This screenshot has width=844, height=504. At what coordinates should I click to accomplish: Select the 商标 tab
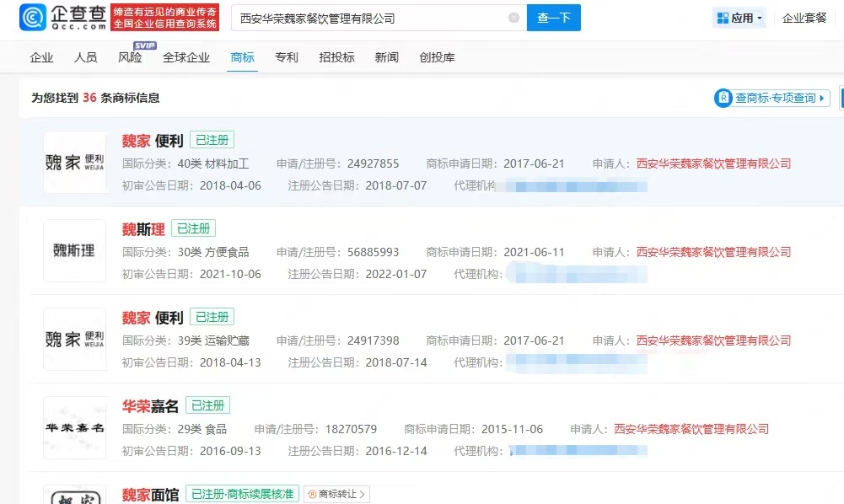click(242, 57)
